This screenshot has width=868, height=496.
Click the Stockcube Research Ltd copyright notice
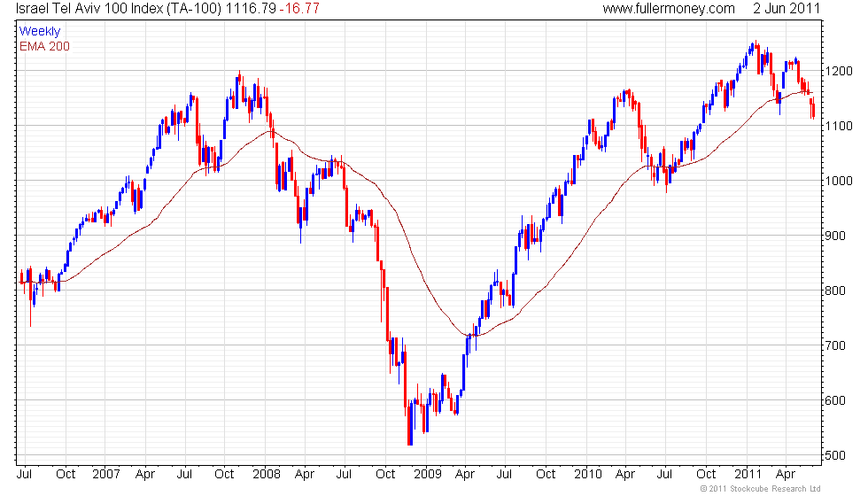coord(760,489)
